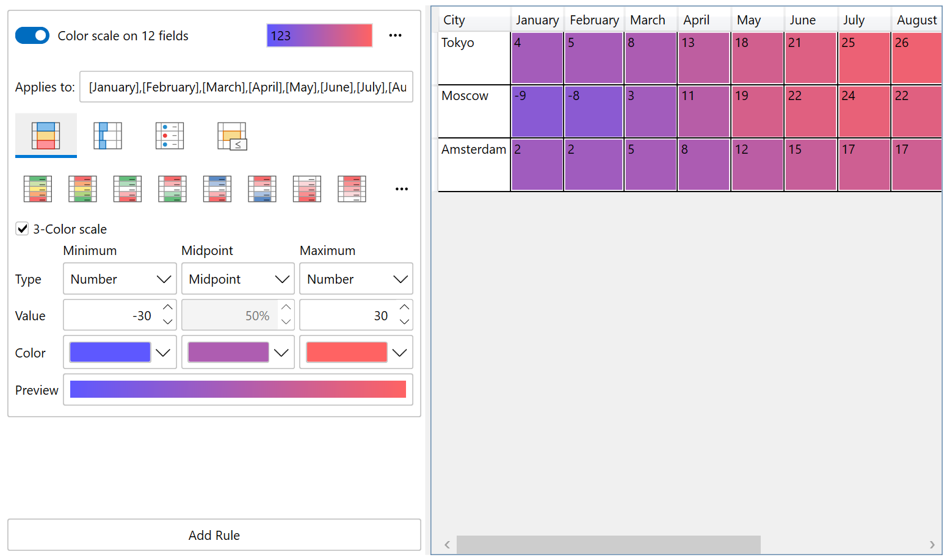
Task: Click the grid's scroll right arrow
Action: pyautogui.click(x=932, y=544)
